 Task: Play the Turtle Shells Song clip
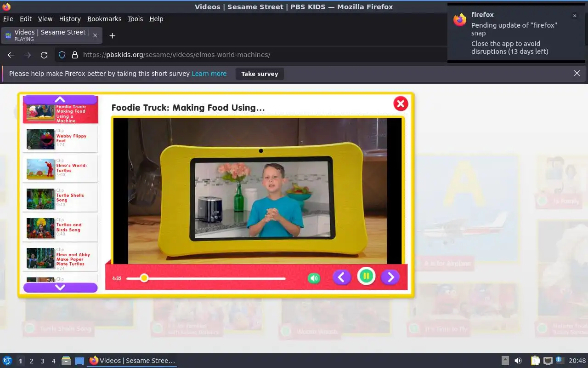click(61, 199)
